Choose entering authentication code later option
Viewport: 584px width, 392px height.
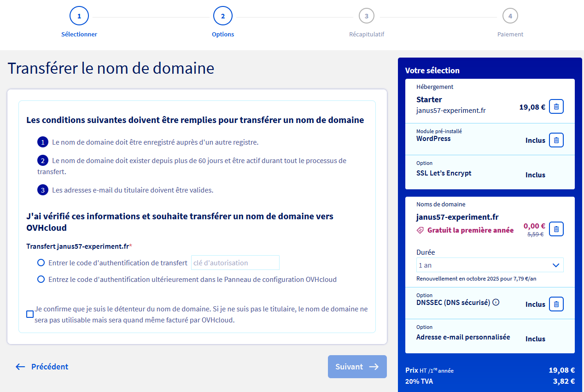point(41,279)
